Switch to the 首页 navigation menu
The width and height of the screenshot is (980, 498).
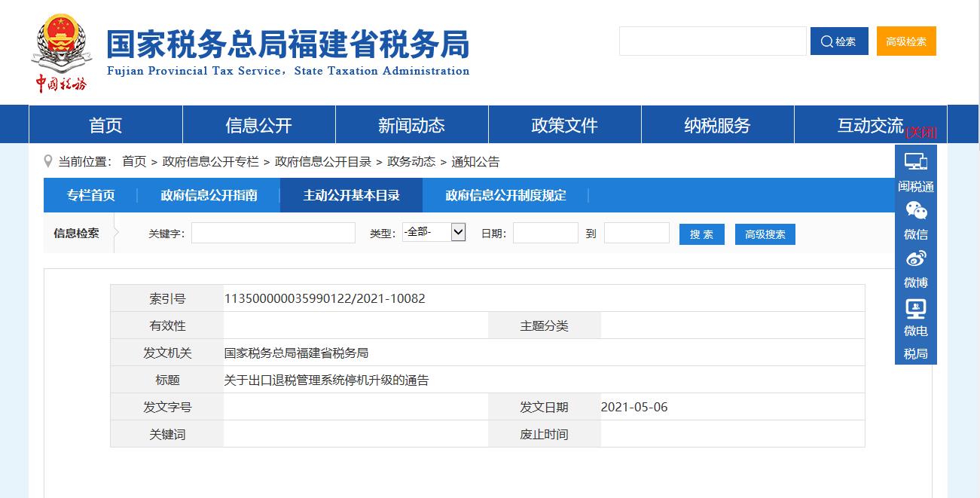105,125
